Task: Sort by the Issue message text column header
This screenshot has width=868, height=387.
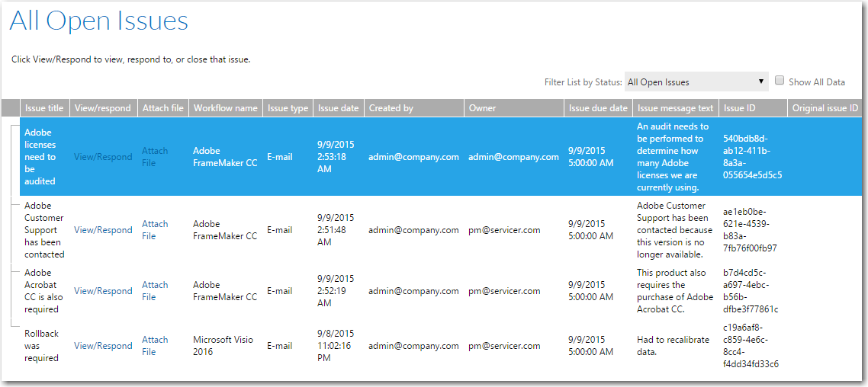Action: click(x=675, y=108)
